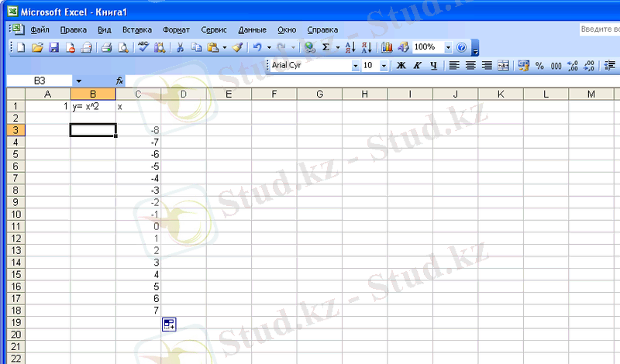Open the Вставка menu
This screenshot has height=364, width=620.
[x=137, y=29]
